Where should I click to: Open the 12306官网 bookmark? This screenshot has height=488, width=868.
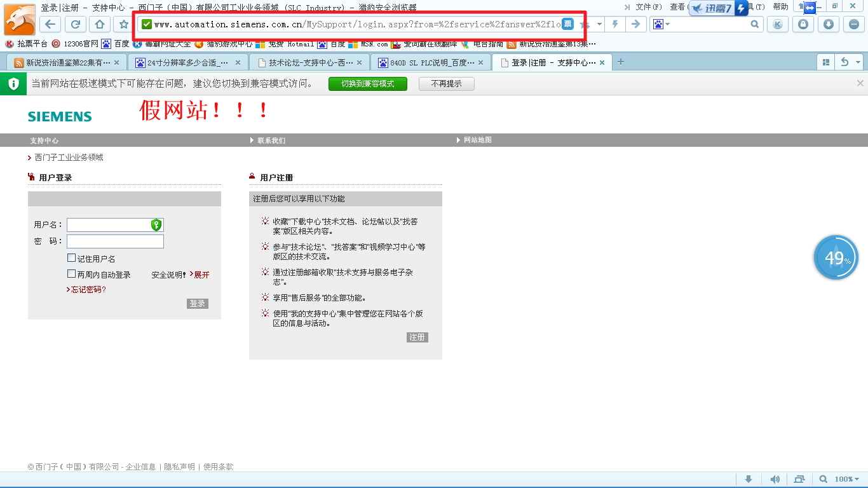click(x=75, y=44)
